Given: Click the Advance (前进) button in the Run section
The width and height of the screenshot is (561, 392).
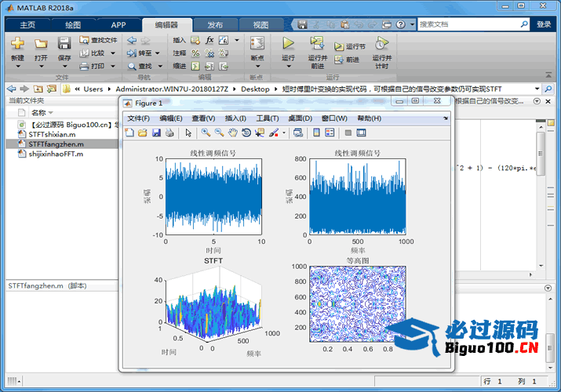Looking at the screenshot, I should tap(347, 60).
